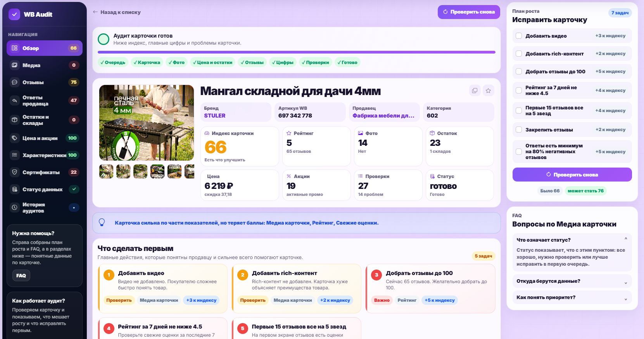Click Проверить снова button in growth plan
Screen dimensions: 644x339
click(572, 175)
